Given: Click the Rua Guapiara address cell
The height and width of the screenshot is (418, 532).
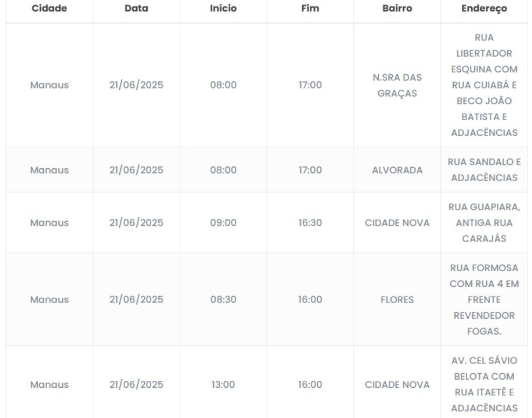Looking at the screenshot, I should point(484,223).
